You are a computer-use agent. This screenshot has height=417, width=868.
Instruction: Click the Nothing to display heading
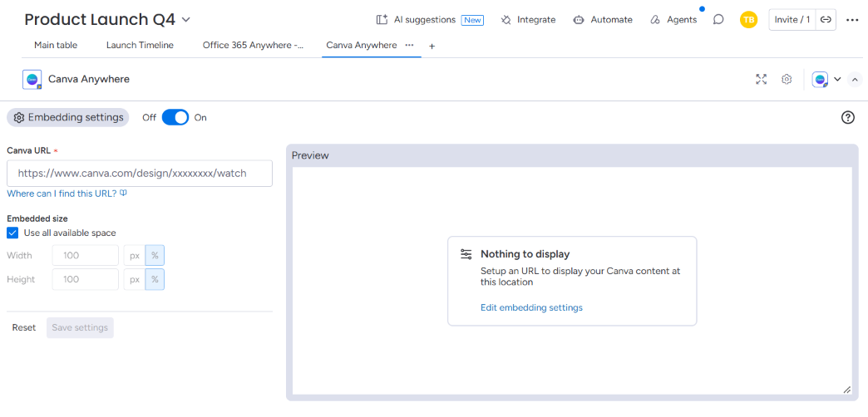525,254
